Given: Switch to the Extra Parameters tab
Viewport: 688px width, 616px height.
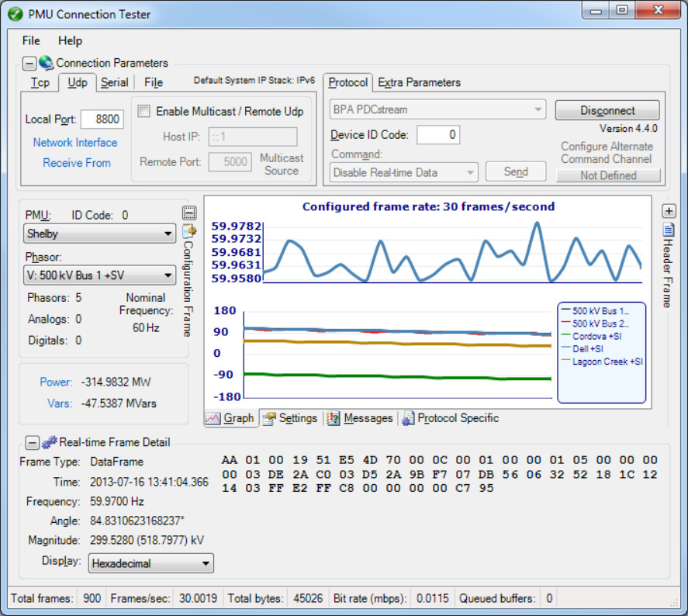Looking at the screenshot, I should (419, 82).
